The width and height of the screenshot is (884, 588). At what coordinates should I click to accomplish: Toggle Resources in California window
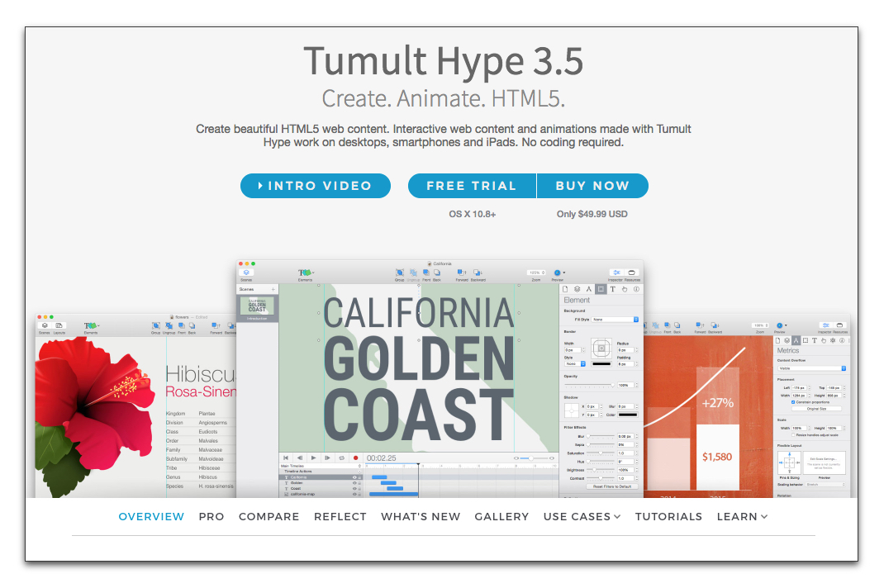(x=631, y=273)
